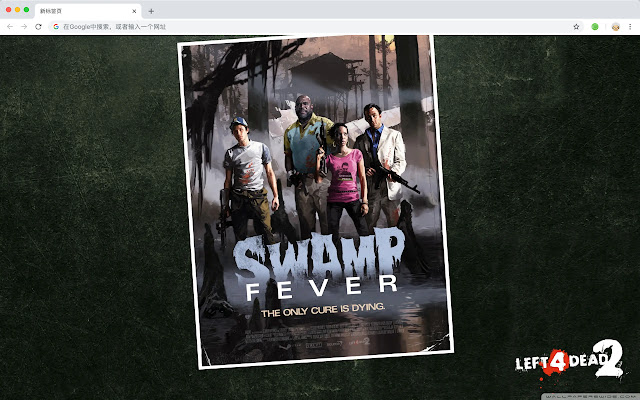Go forward with the forward arrow
This screenshot has height=400, width=640.
24,27
